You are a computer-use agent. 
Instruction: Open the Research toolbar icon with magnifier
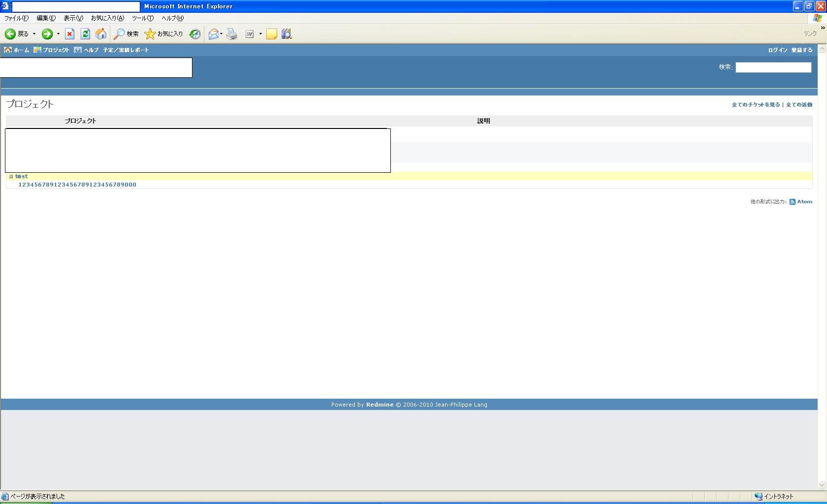pyautogui.click(x=286, y=34)
